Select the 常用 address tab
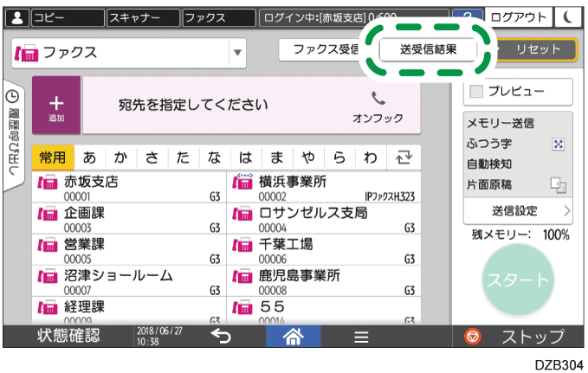 (53, 158)
